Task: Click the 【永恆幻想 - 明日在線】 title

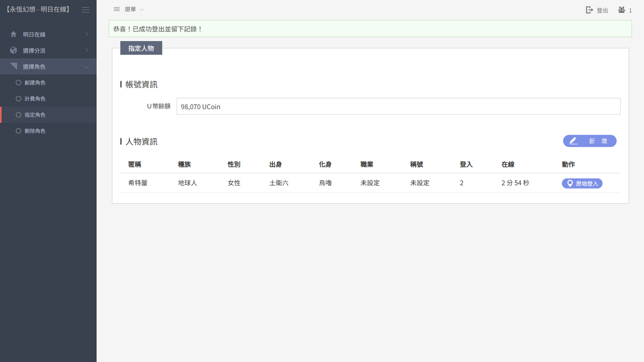Action: (x=38, y=10)
